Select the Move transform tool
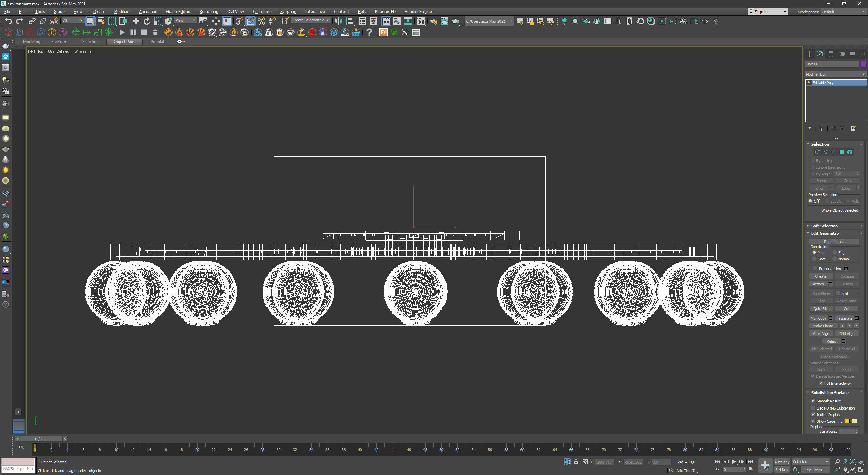Screen dimensions: 868x475 [136, 21]
